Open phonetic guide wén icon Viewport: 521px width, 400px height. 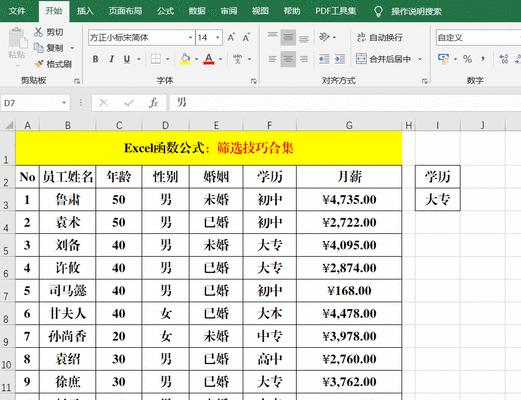pyautogui.click(x=238, y=59)
